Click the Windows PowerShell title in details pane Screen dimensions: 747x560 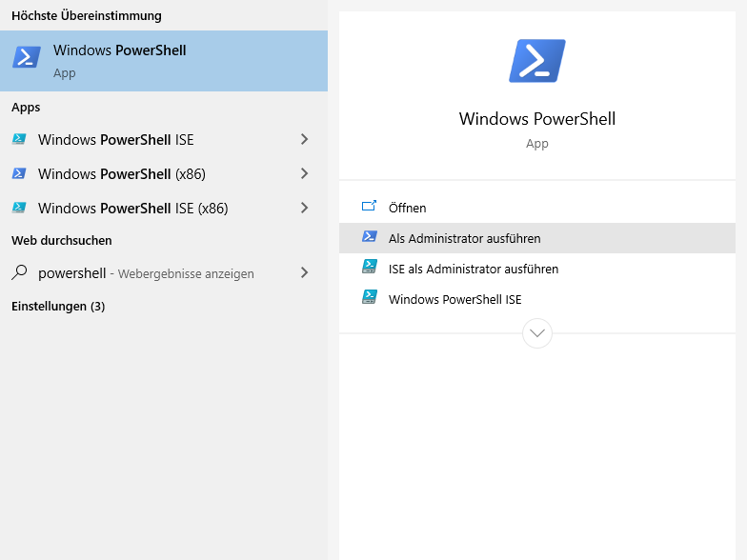[537, 118]
